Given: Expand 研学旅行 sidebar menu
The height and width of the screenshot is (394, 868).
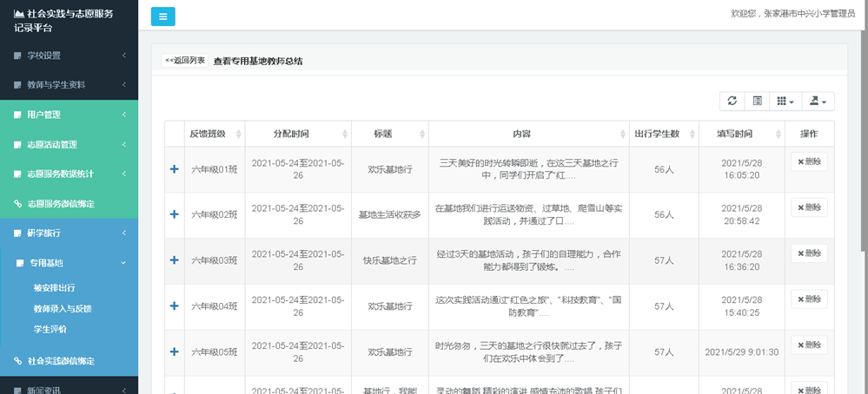Looking at the screenshot, I should pos(70,233).
